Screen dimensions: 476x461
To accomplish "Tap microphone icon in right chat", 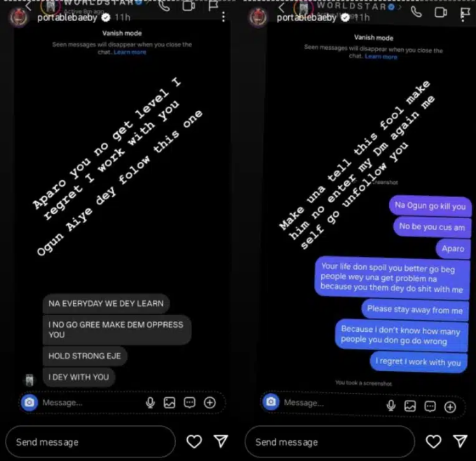I will [391, 406].
